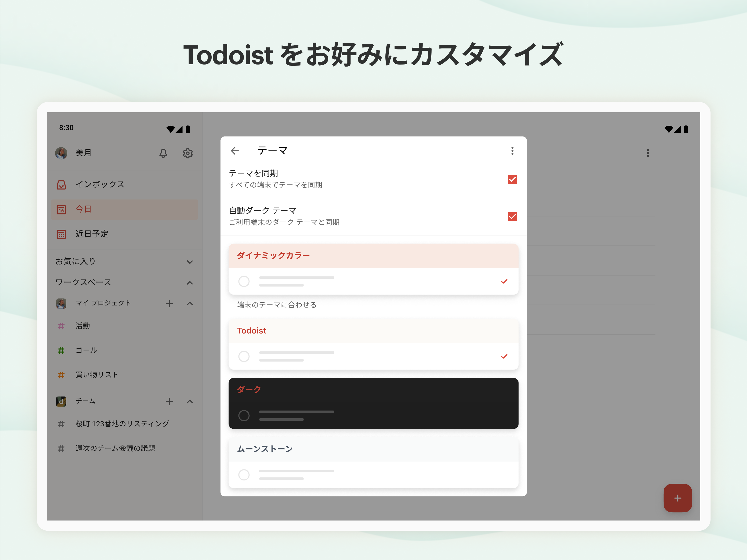Add a project to マイ プロジェクト with plus
The width and height of the screenshot is (747, 560).
click(x=169, y=303)
